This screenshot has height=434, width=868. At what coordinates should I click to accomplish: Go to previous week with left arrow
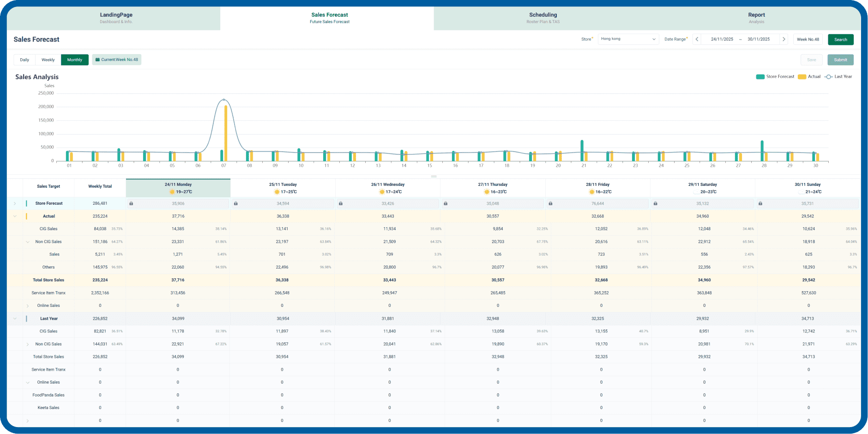697,39
